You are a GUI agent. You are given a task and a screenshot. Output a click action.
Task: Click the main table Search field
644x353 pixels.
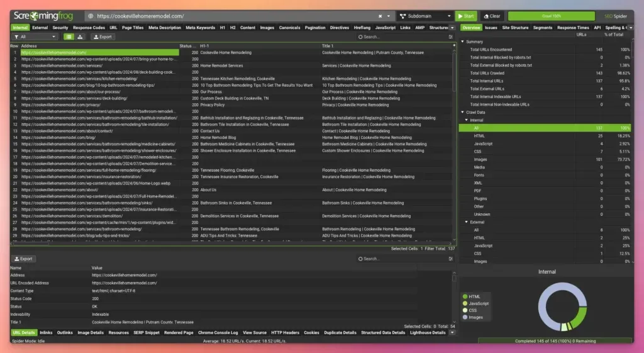[x=402, y=36]
